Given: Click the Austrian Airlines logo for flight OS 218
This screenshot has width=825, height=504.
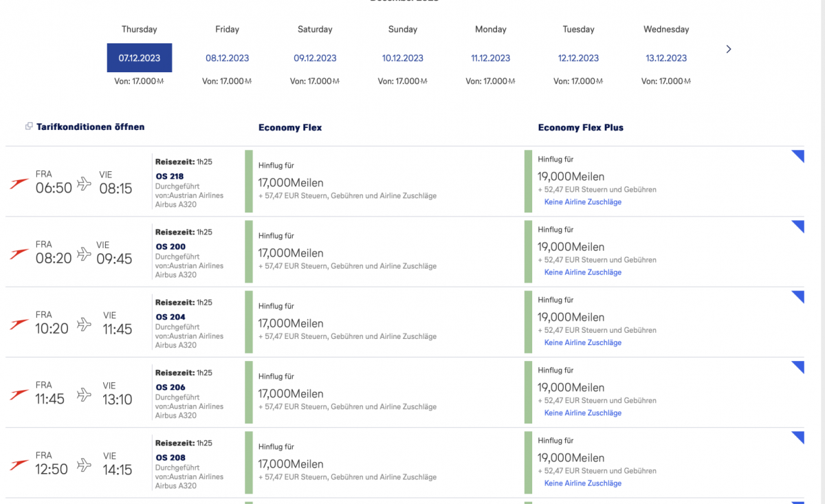Looking at the screenshot, I should (x=19, y=183).
